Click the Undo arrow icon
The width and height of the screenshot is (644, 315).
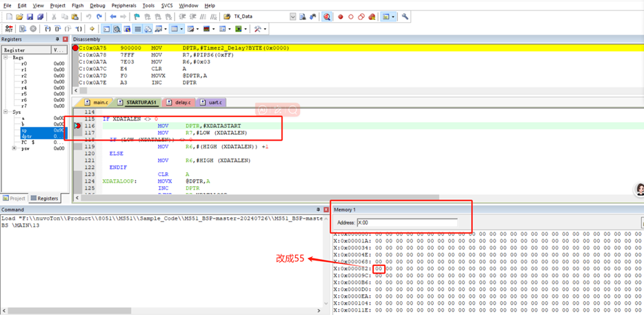point(89,16)
